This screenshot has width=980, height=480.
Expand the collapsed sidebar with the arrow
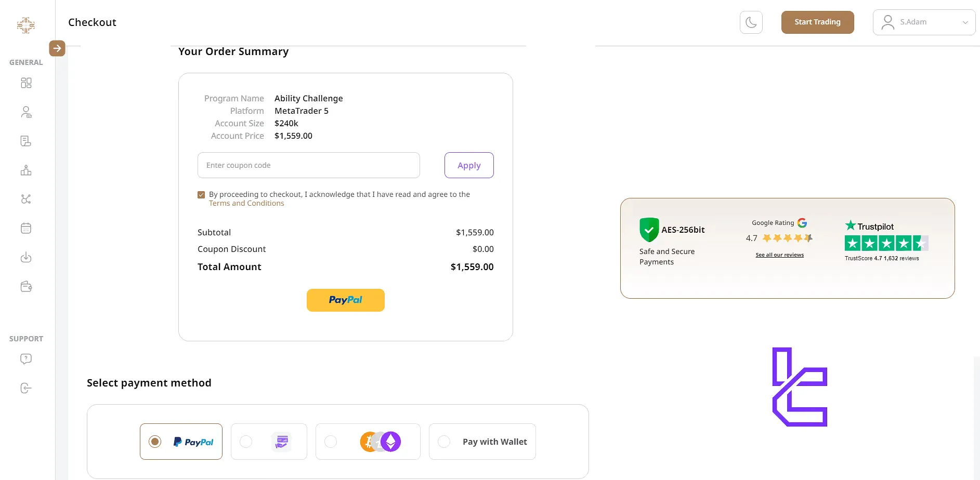[x=57, y=48]
